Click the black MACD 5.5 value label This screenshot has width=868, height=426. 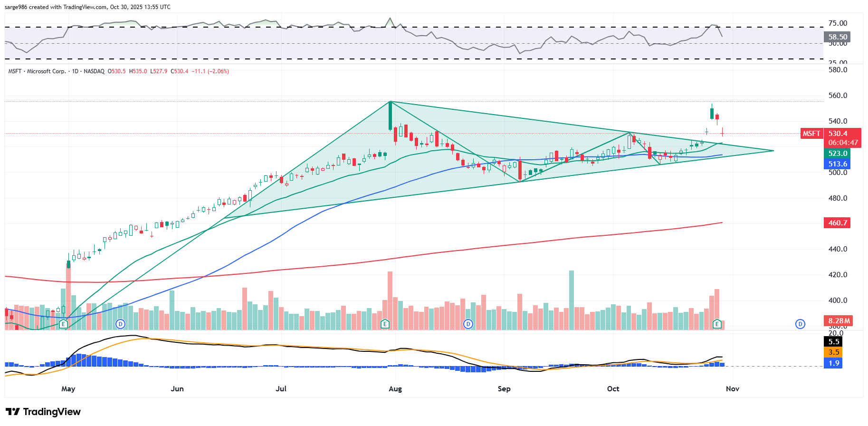tap(834, 342)
